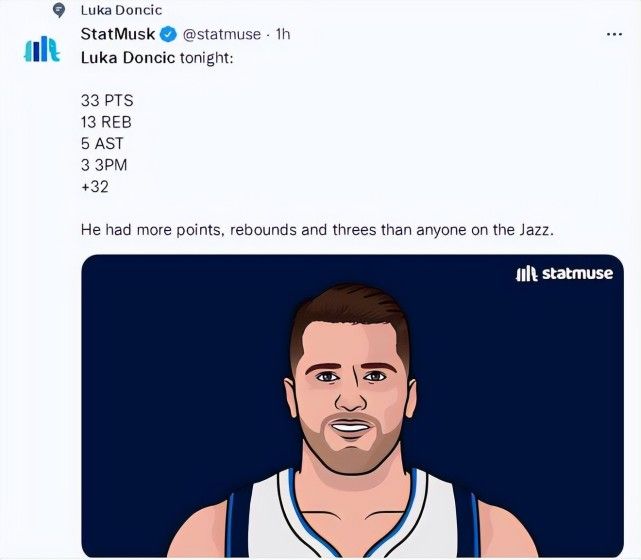
Task: Click the statmuse bars logo in the image
Action: pyautogui.click(x=526, y=273)
